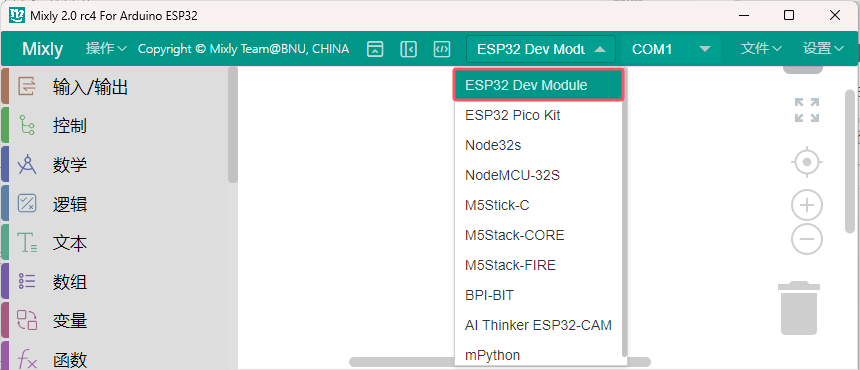Screen dimensions: 860x370
Task: Select M5Stick-C from board list
Action: (x=538, y=206)
